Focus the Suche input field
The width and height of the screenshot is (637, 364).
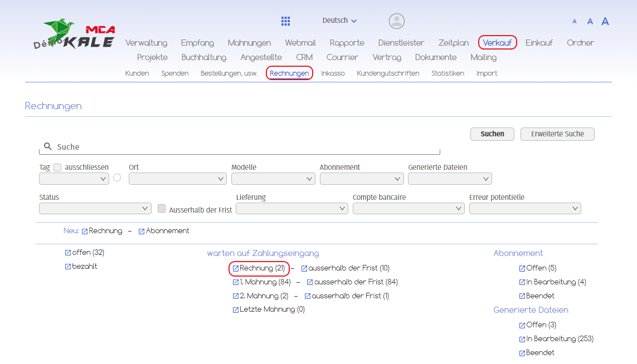240,147
